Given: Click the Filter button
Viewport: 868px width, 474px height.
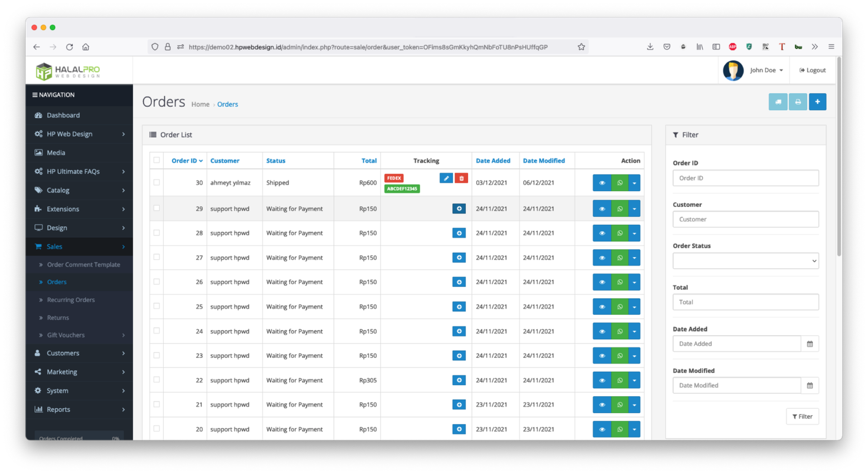Looking at the screenshot, I should pos(802,416).
